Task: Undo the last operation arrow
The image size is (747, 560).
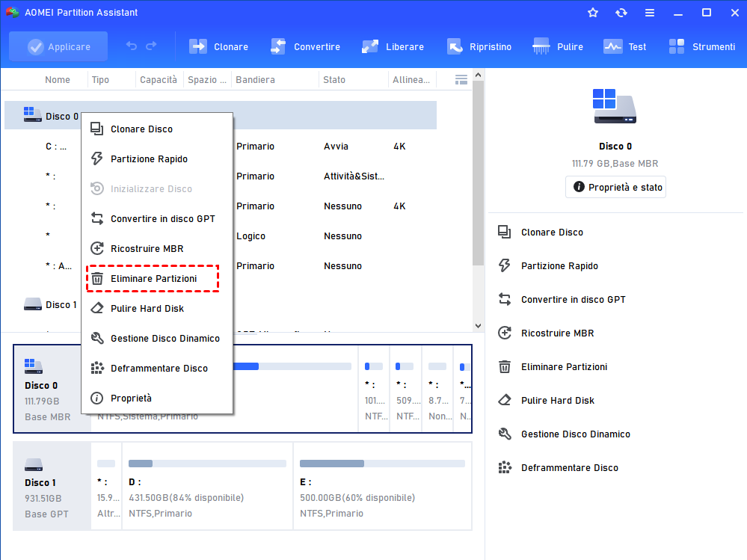Action: coord(132,46)
